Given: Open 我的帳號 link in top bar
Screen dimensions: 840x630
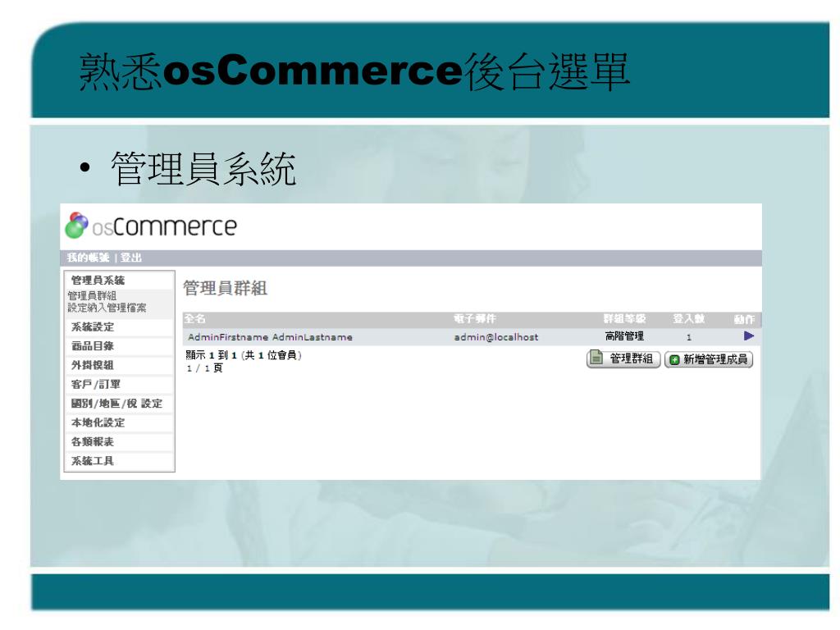Looking at the screenshot, I should (88, 258).
